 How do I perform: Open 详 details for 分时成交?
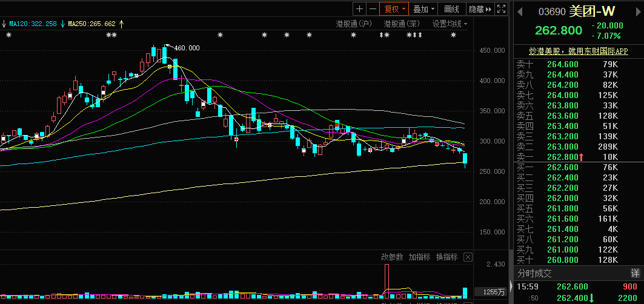635,273
